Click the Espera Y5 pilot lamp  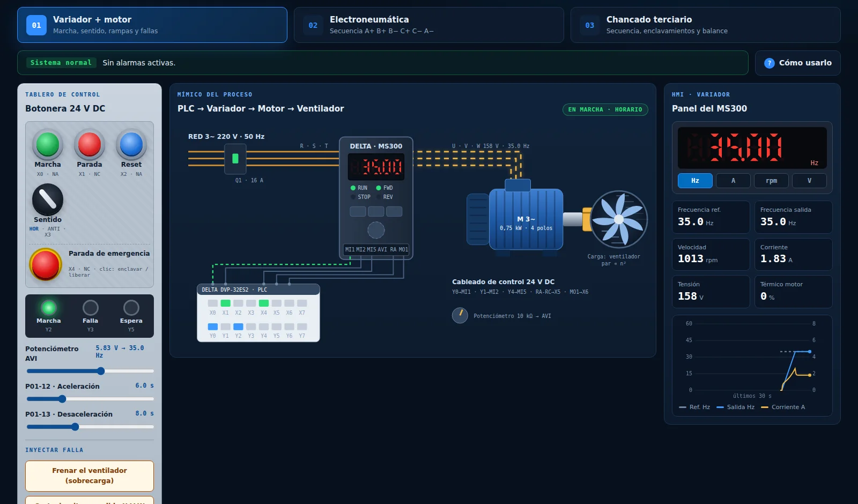click(131, 308)
